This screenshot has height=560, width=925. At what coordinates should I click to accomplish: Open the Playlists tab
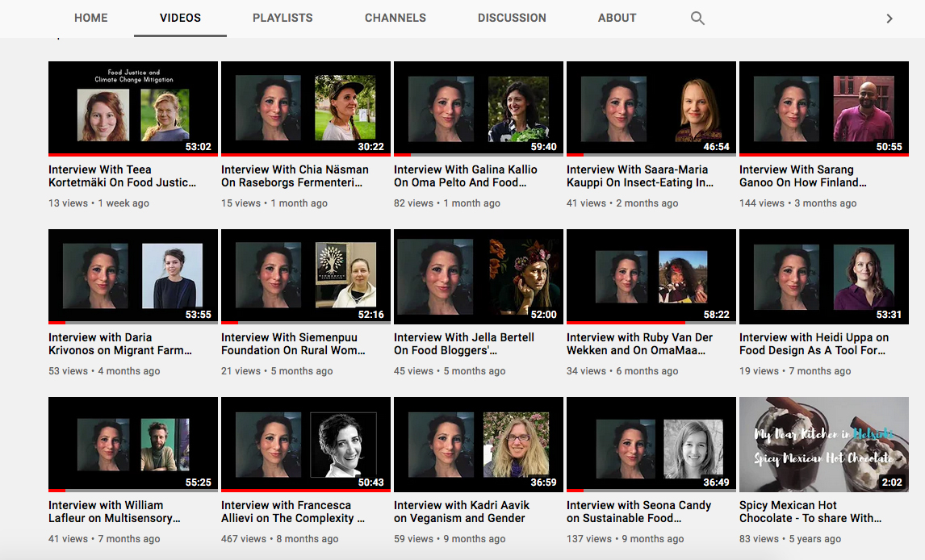283,18
